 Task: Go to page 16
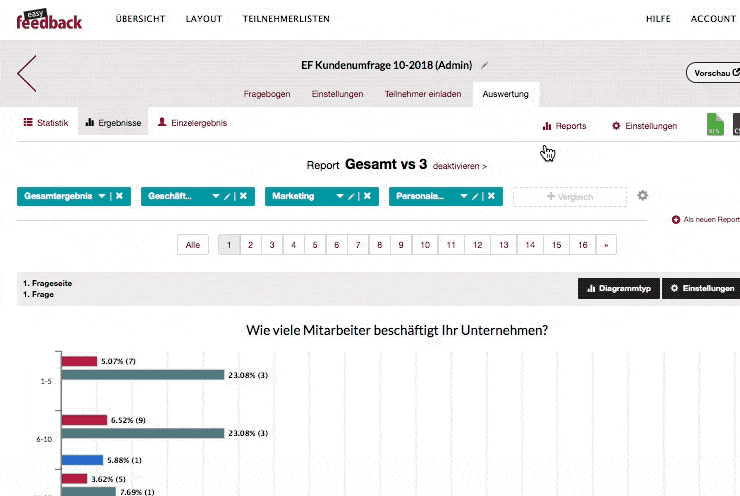pos(583,245)
